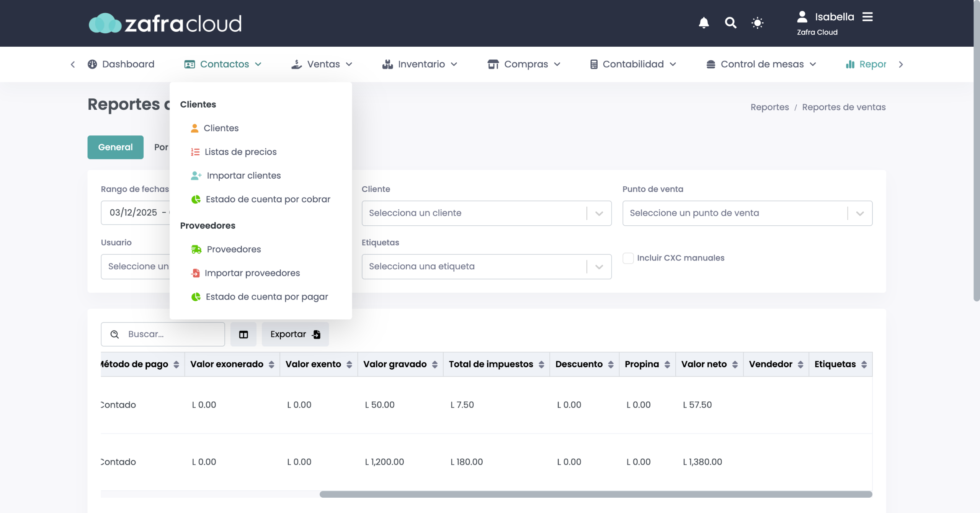Sort the Descuento column
The image size is (980, 513).
click(x=611, y=365)
